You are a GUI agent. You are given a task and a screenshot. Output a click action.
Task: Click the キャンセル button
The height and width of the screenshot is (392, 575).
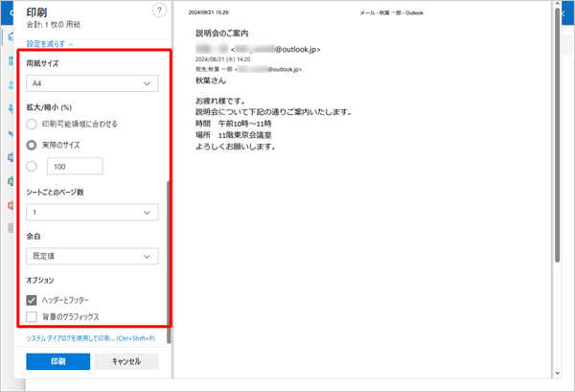click(126, 361)
